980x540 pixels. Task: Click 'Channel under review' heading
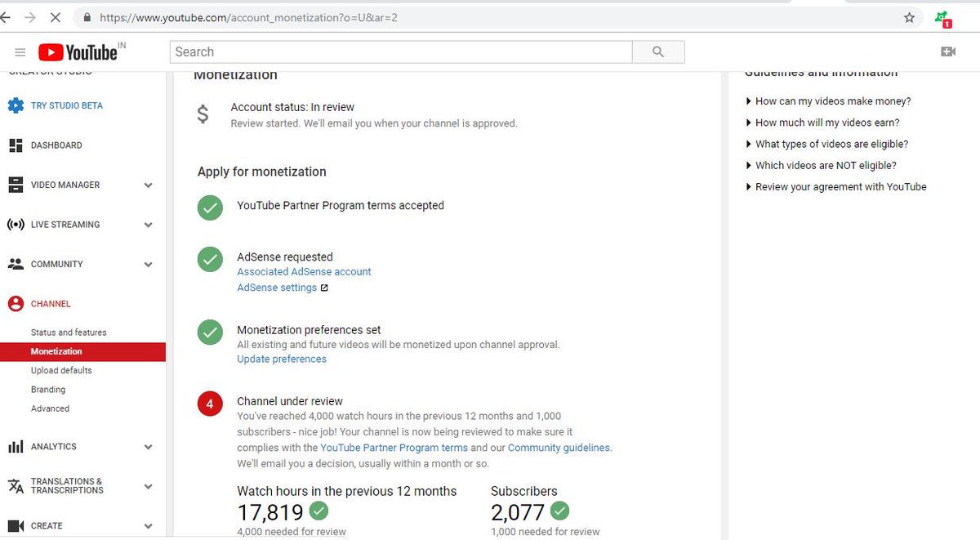pyautogui.click(x=290, y=401)
